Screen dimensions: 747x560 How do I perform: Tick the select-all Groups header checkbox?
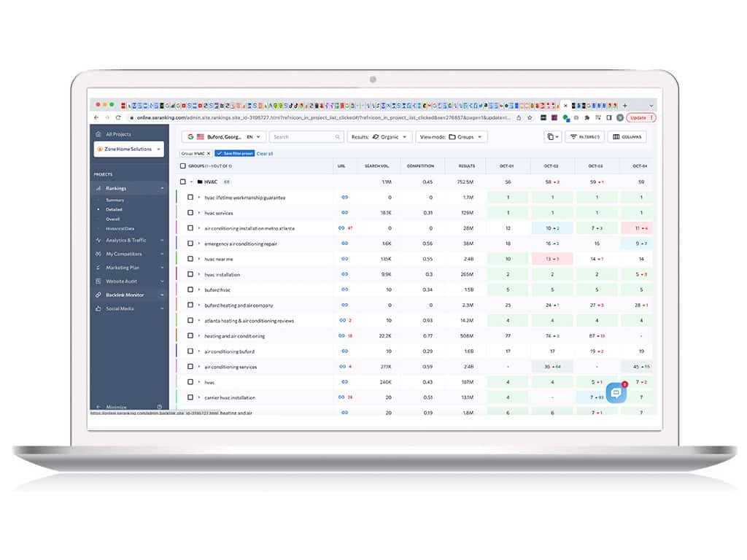pos(183,166)
